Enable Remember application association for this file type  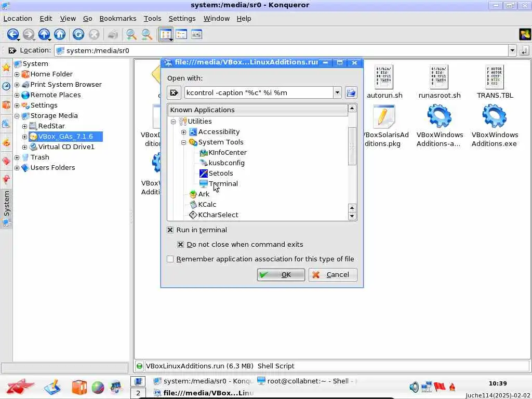click(x=170, y=259)
